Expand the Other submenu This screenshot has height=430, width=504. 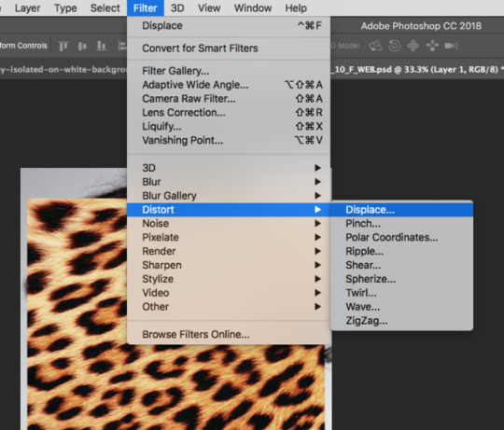[x=229, y=307]
